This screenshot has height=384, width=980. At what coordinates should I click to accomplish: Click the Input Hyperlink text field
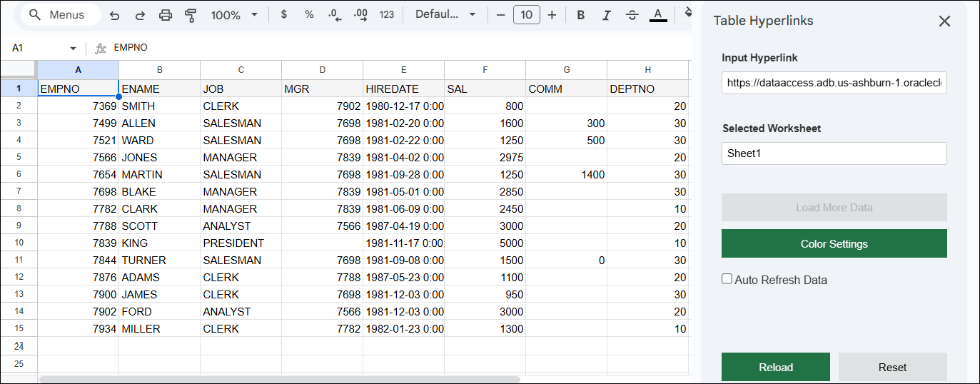tap(834, 83)
